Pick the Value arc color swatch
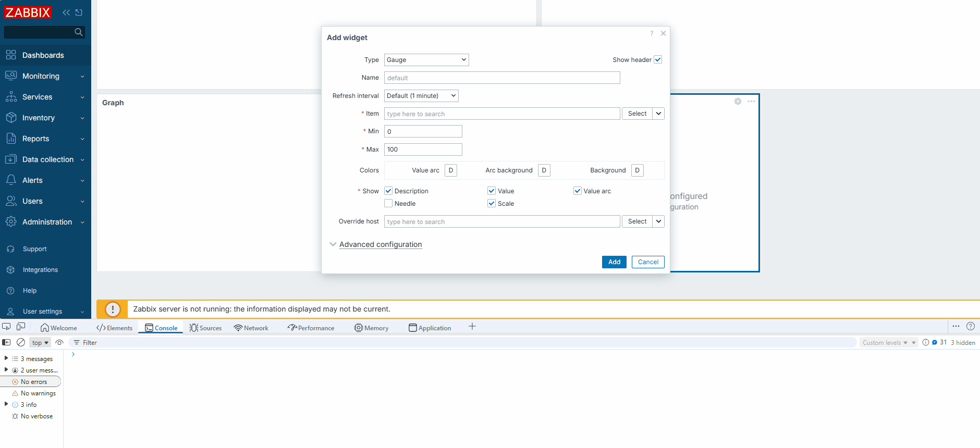980x448 pixels. point(451,170)
